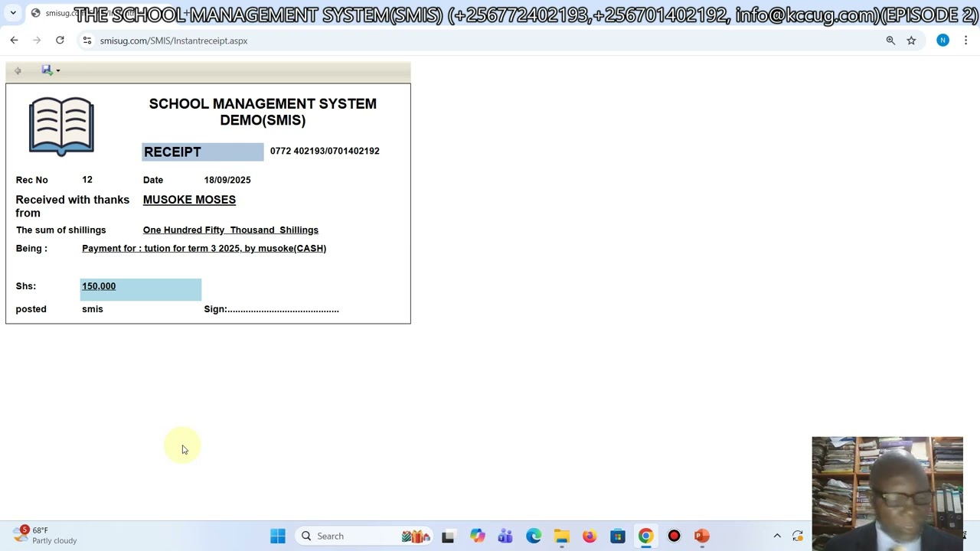
Task: Open weather widget showing 68°F
Action: pos(46,536)
